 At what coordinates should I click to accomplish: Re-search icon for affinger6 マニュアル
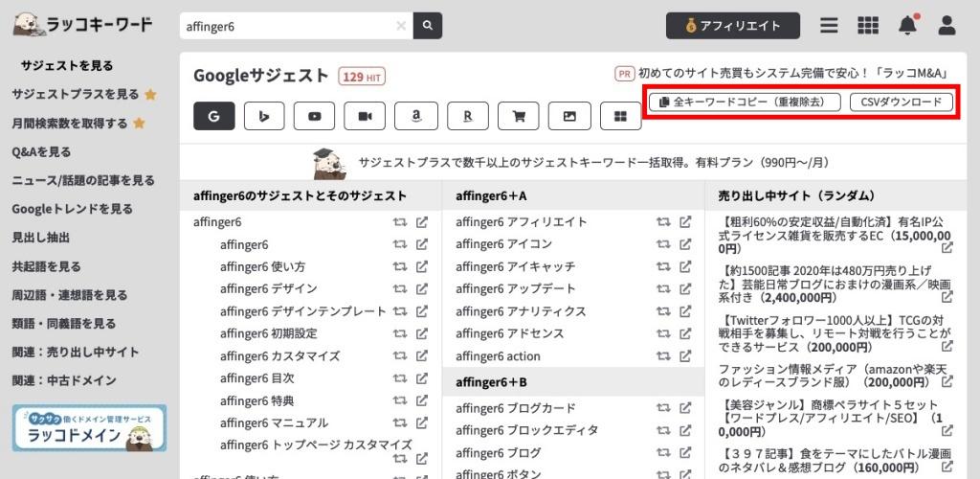[x=400, y=422]
